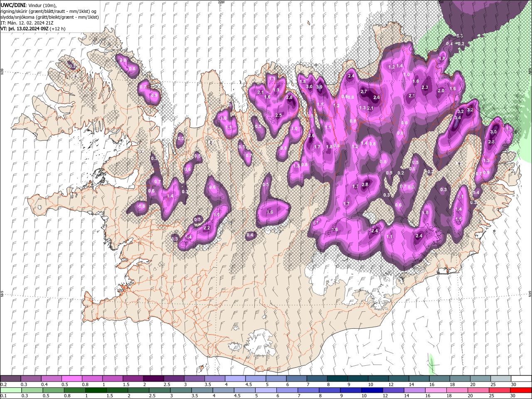Click the light pink 16–18 rain legend swatch
532x399 pixels.
pyautogui.click(x=436, y=390)
